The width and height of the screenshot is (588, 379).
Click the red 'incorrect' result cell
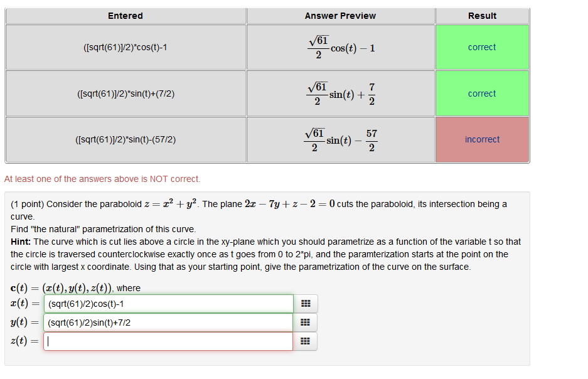[x=481, y=139]
